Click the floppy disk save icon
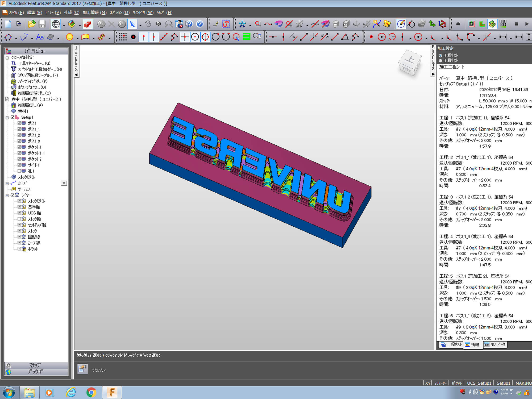This screenshot has height=399, width=532. click(42, 24)
